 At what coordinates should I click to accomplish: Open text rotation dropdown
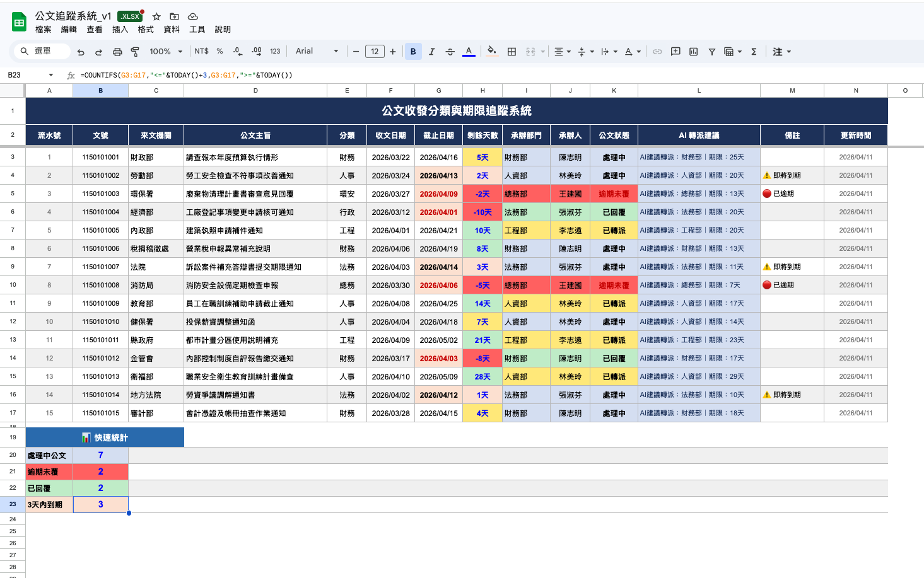point(633,52)
